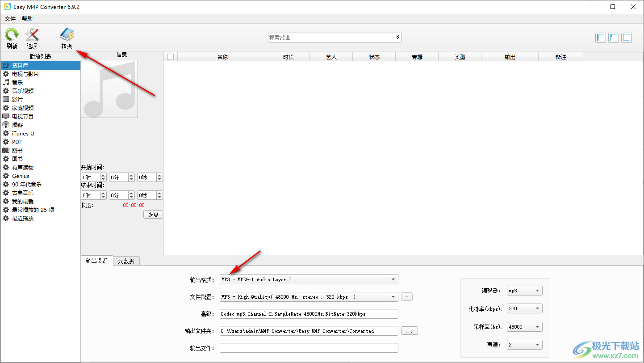The image size is (644, 363).
Task: Click 开始时间 minutes stepper field
Action: click(x=122, y=177)
